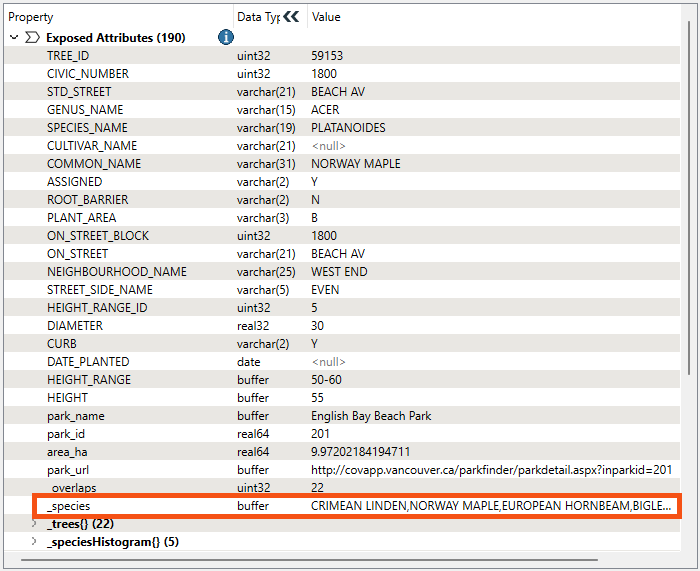The height and width of the screenshot is (571, 700).
Task: Click the Value column header
Action: point(326,17)
